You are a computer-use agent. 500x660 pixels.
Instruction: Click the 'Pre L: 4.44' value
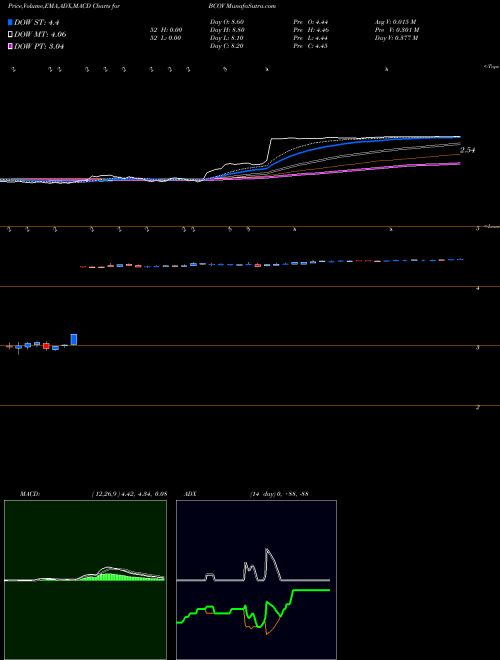[311, 38]
